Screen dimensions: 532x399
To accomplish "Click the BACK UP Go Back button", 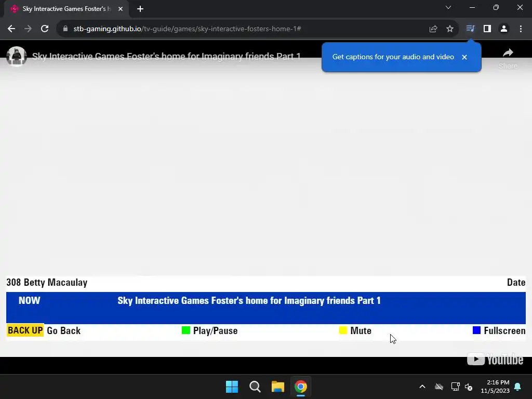I will [x=44, y=330].
